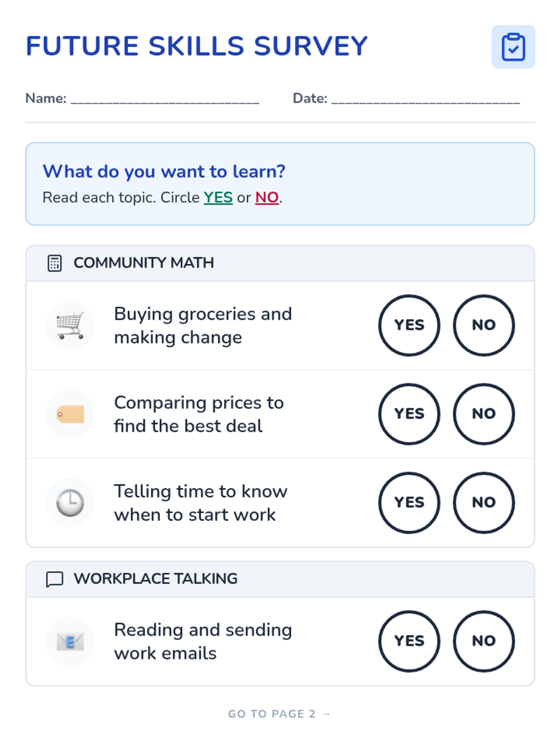560x747 pixels.
Task: Click the calculator icon beside Community Math
Action: tap(55, 263)
